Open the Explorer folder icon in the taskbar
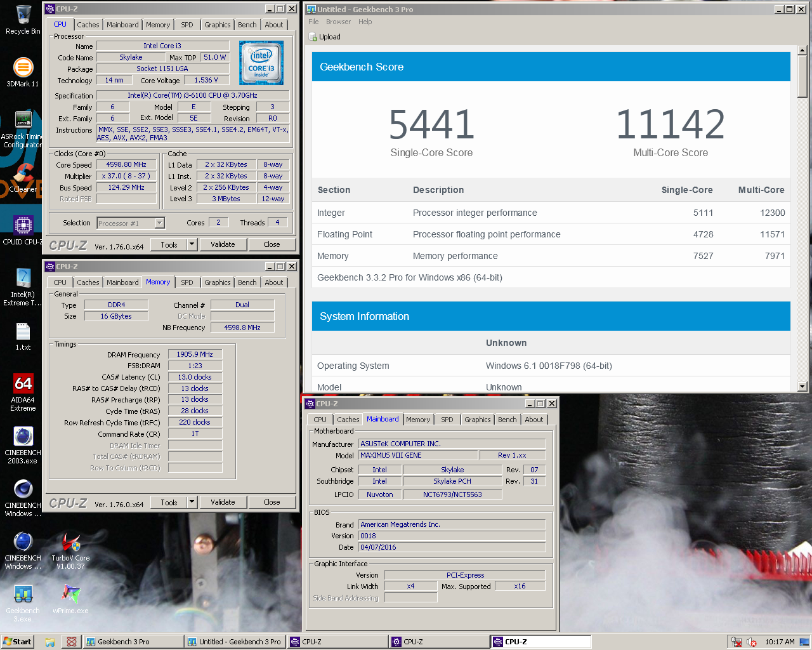 click(50, 642)
